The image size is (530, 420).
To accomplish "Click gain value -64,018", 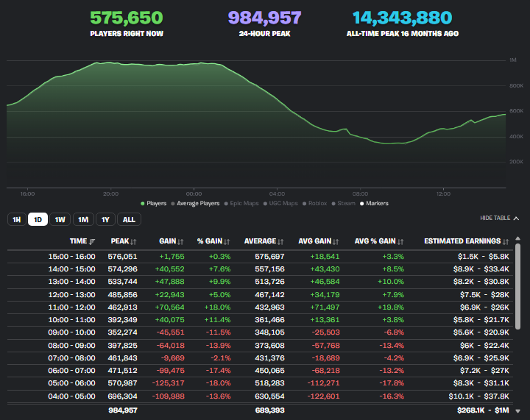I will click(171, 346).
